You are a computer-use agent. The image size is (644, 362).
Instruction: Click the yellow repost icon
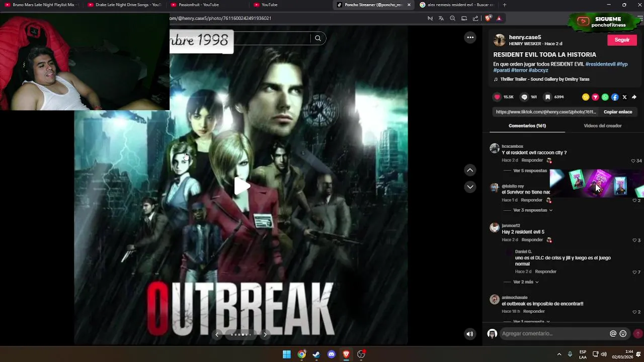tap(586, 97)
